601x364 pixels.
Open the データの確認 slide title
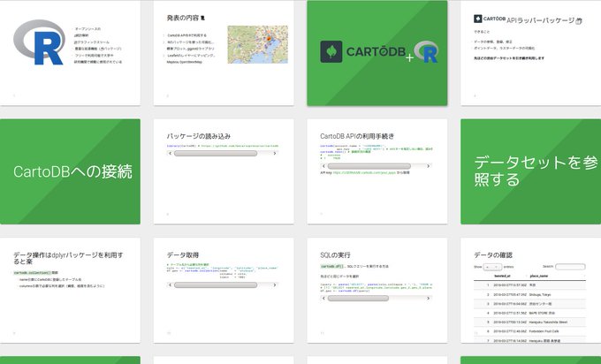(493, 254)
